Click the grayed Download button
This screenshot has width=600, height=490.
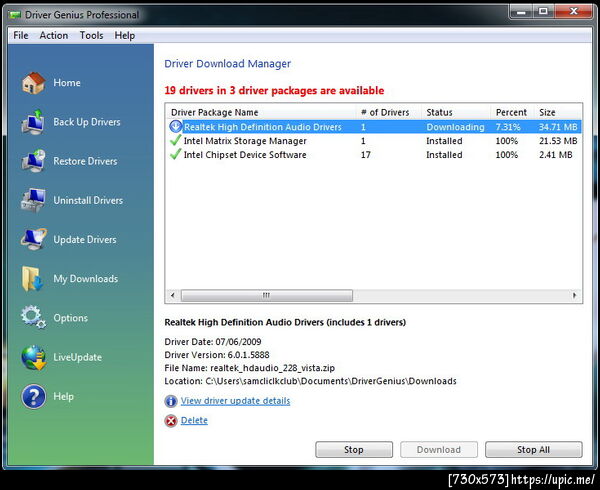pyautogui.click(x=439, y=449)
